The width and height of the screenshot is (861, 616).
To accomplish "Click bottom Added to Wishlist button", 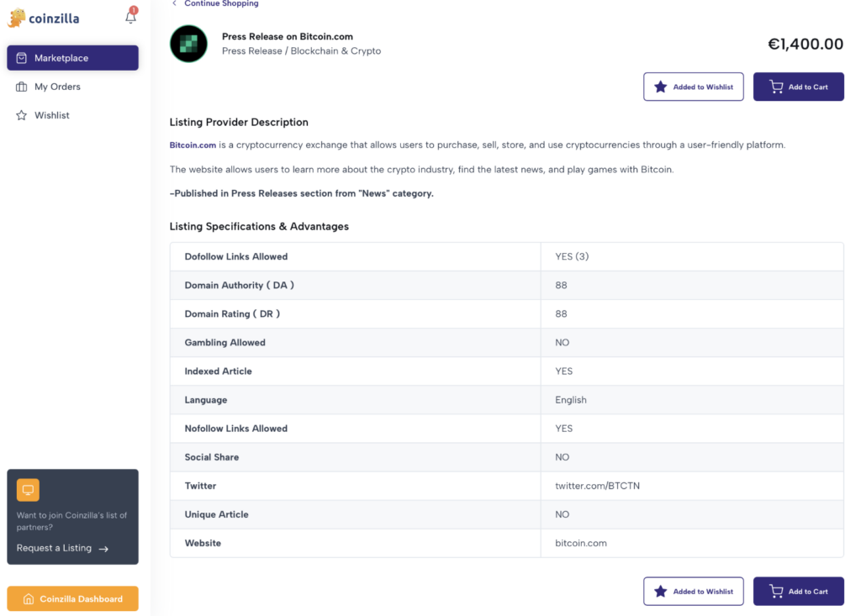I will (694, 592).
